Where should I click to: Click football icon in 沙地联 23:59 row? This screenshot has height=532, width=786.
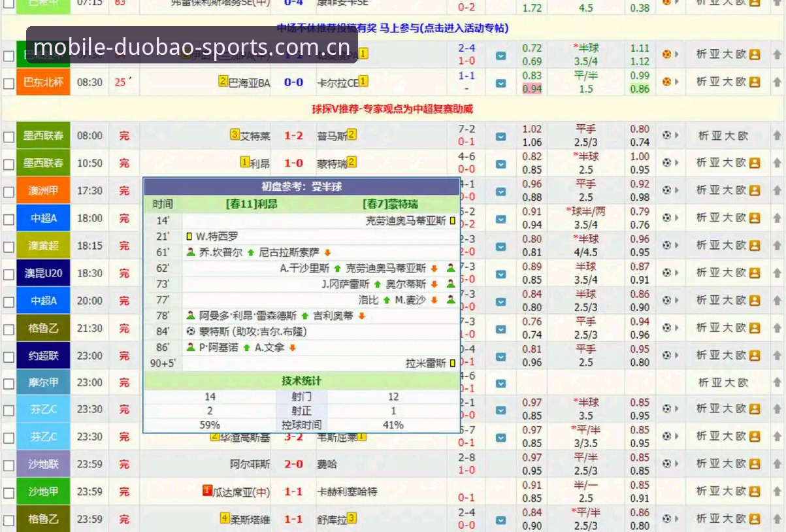pos(666,463)
